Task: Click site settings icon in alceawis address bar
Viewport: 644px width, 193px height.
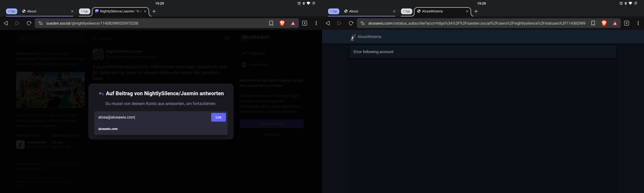Action: click(x=362, y=23)
